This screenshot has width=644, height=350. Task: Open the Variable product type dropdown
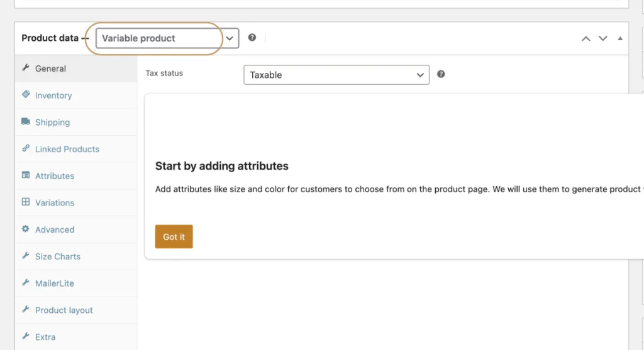(167, 38)
